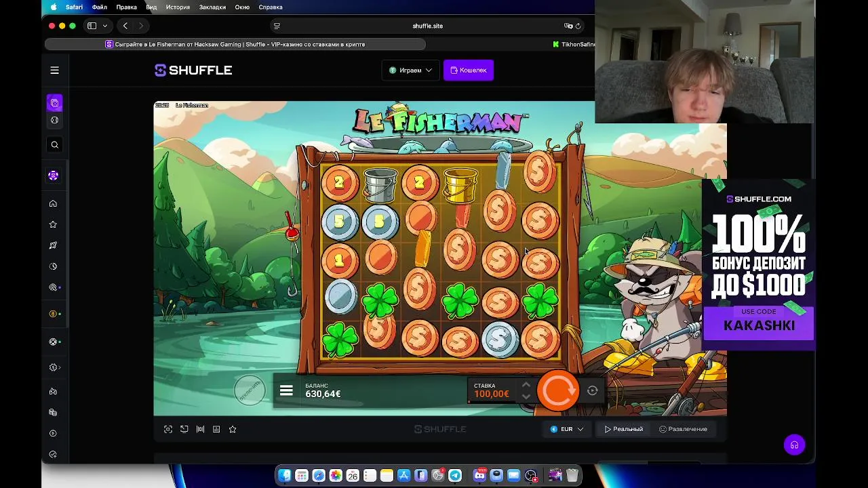The image size is (868, 488).
Task: Open the support headset chat button
Action: [x=794, y=445]
